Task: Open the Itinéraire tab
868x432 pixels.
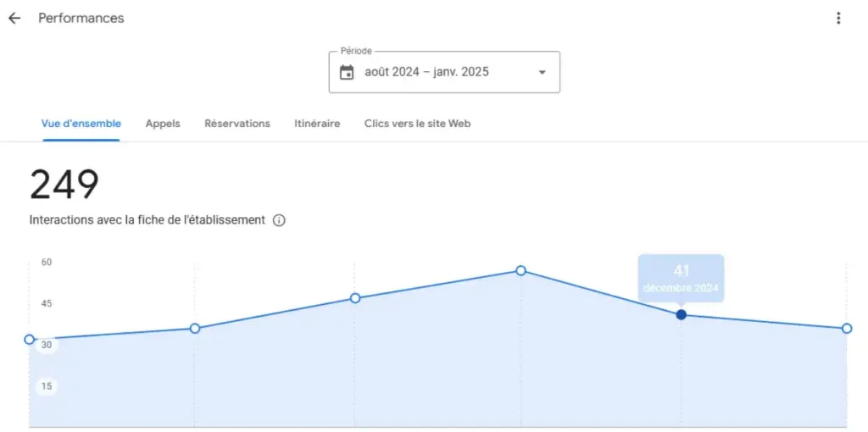Action: point(317,124)
